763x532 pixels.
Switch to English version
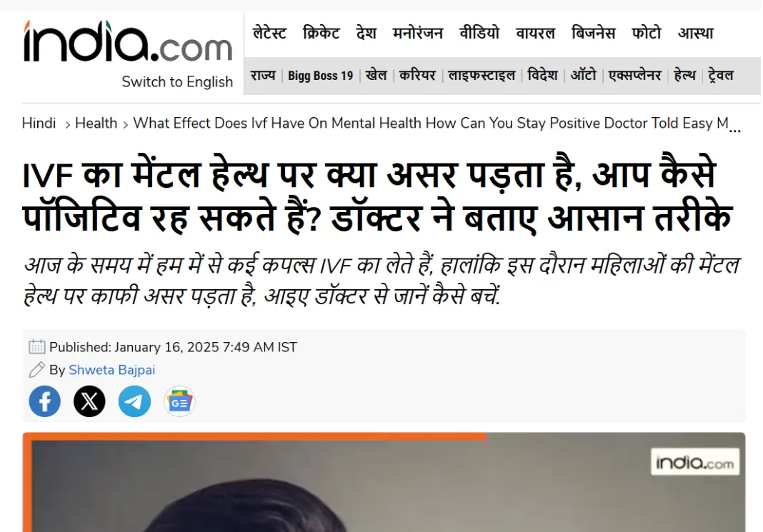click(177, 81)
